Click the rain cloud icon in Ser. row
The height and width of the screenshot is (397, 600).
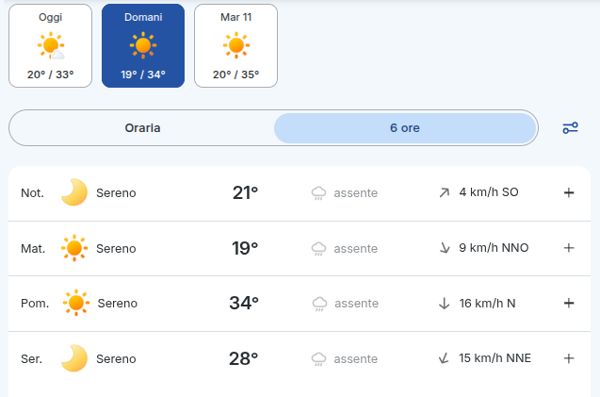319,359
